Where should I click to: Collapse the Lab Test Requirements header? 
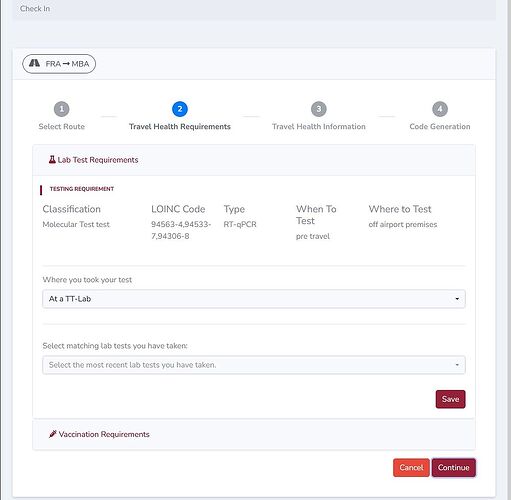(x=254, y=160)
